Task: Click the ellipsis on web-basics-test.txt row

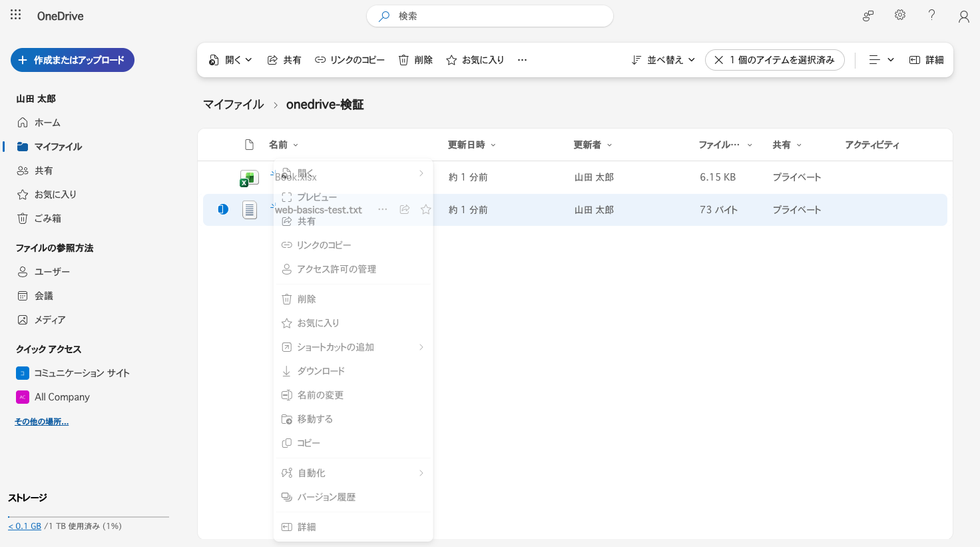Action: point(383,209)
